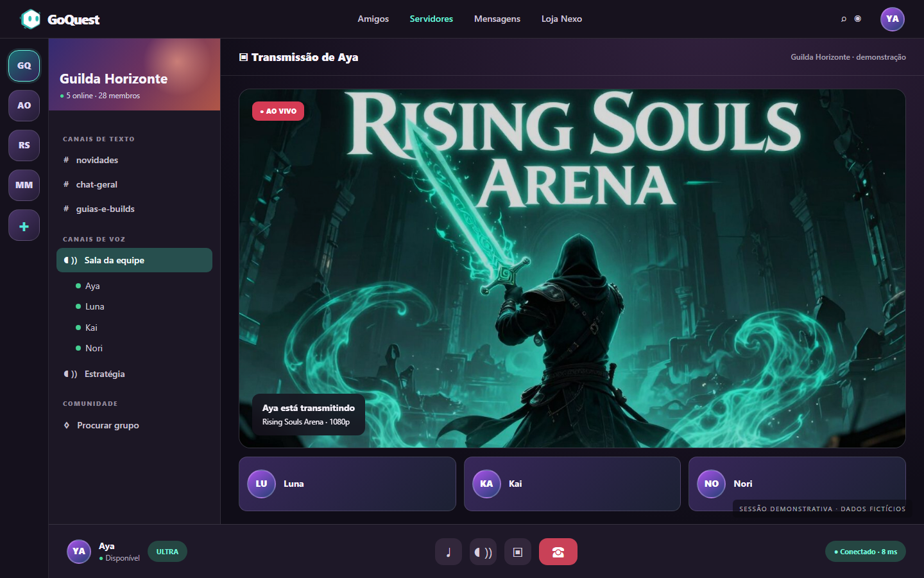924x578 pixels.
Task: Select Nori in voice channel list
Action: click(x=94, y=348)
